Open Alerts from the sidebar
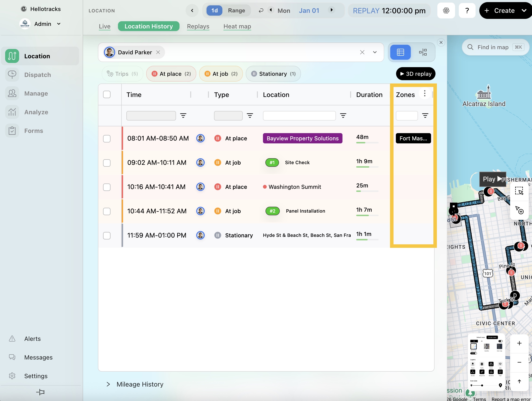Screen dimensions: 532x401 32,339
